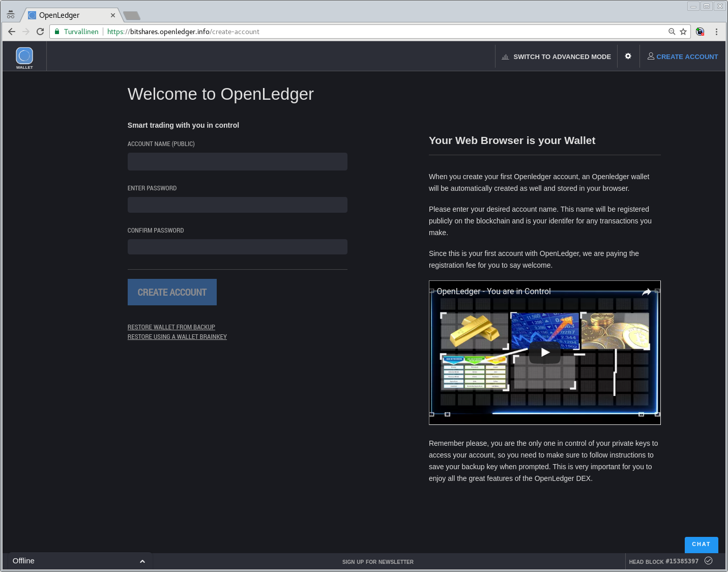Open a new browser tab
728x572 pixels.
132,16
